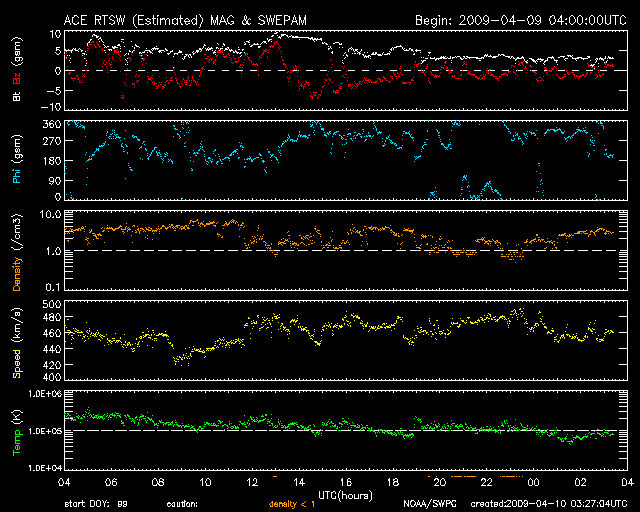Viewport: 640px width, 512px height.
Task: Click the '20' hour label on the time axis
Action: coord(440,482)
